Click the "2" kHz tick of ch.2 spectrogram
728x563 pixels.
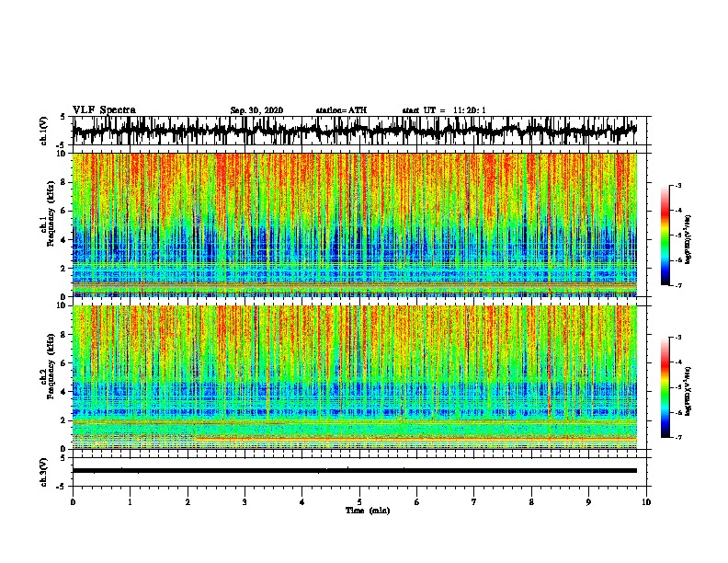tap(63, 420)
